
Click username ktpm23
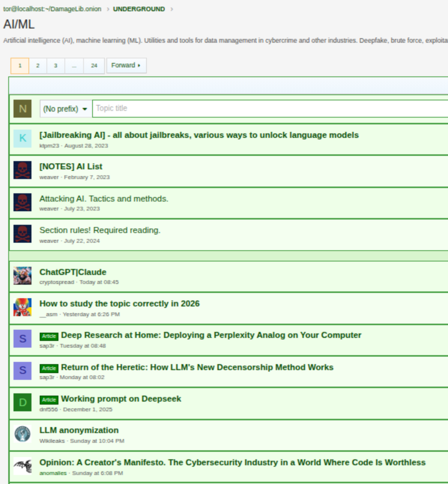coord(49,146)
